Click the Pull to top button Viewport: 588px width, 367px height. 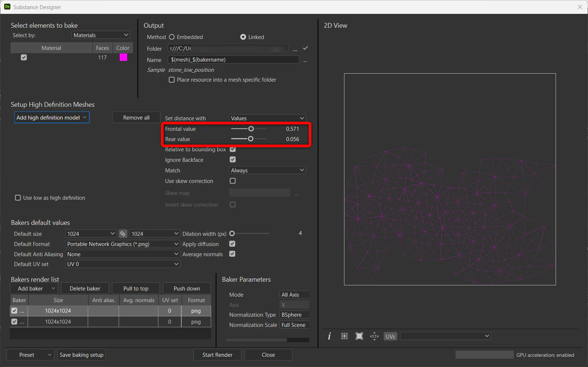(x=136, y=288)
